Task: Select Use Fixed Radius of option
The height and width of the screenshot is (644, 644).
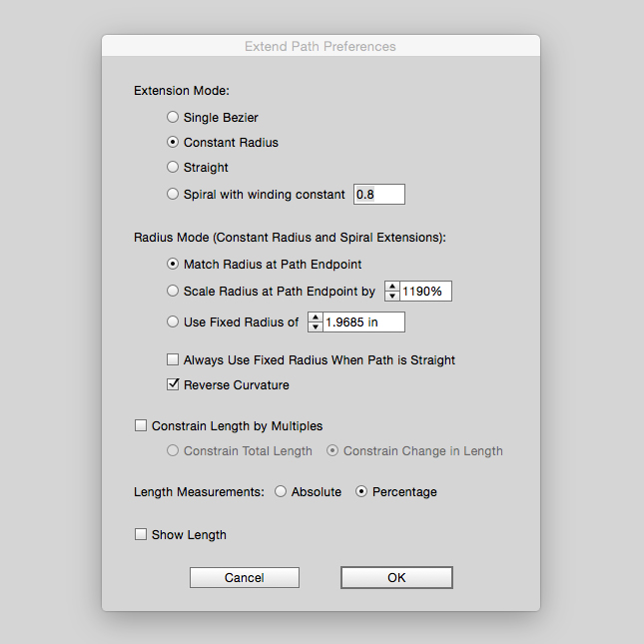Action: pos(173,322)
